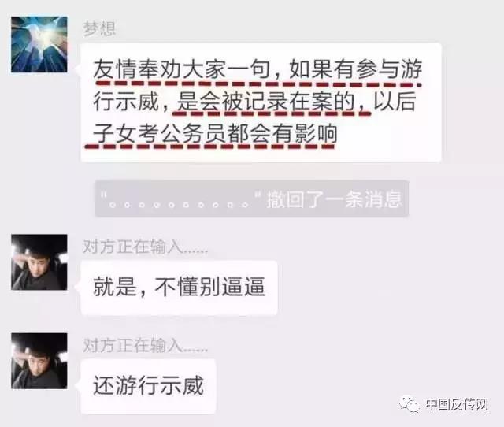
Task: Select the message bubble 就是，不懂别逼逼
Action: 179,288
